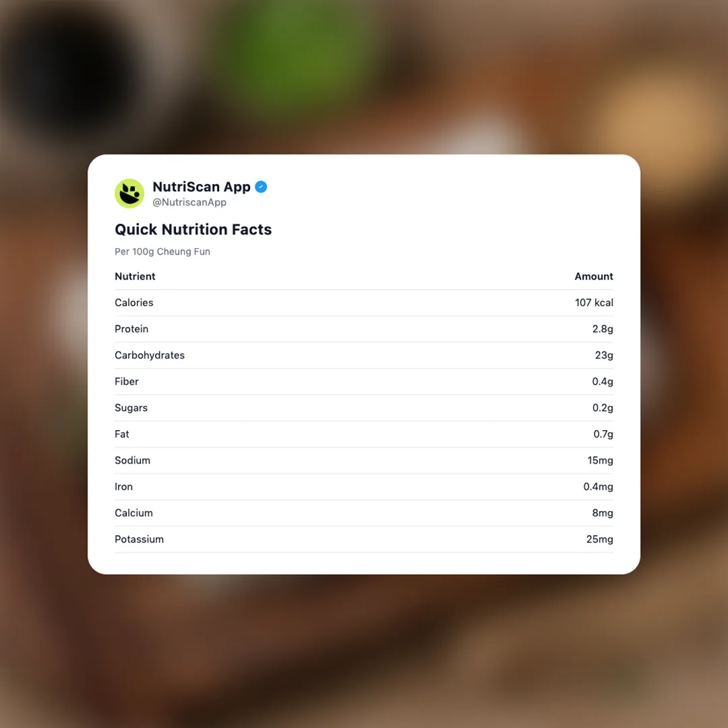Click the Per 100g Cheung Fun subtitle

click(x=162, y=251)
